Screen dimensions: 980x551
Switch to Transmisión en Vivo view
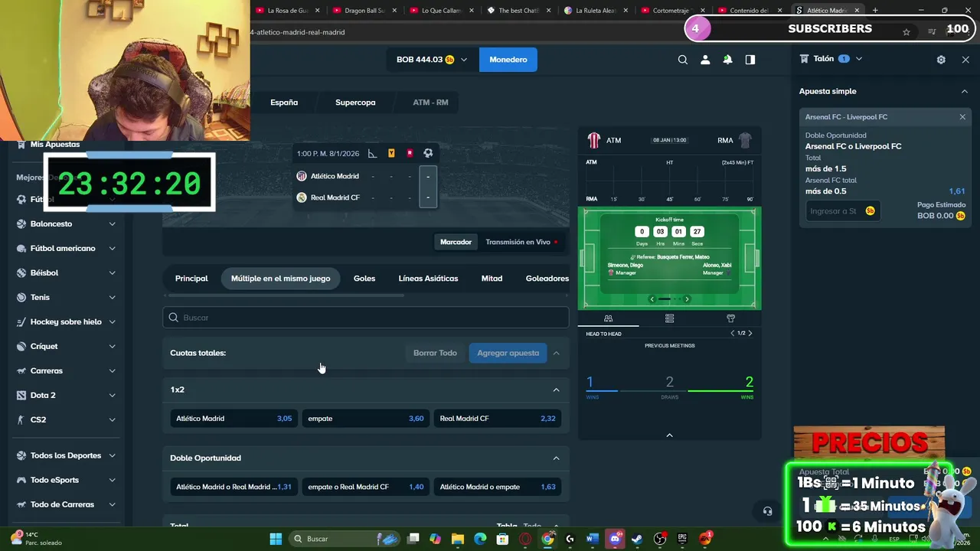521,242
